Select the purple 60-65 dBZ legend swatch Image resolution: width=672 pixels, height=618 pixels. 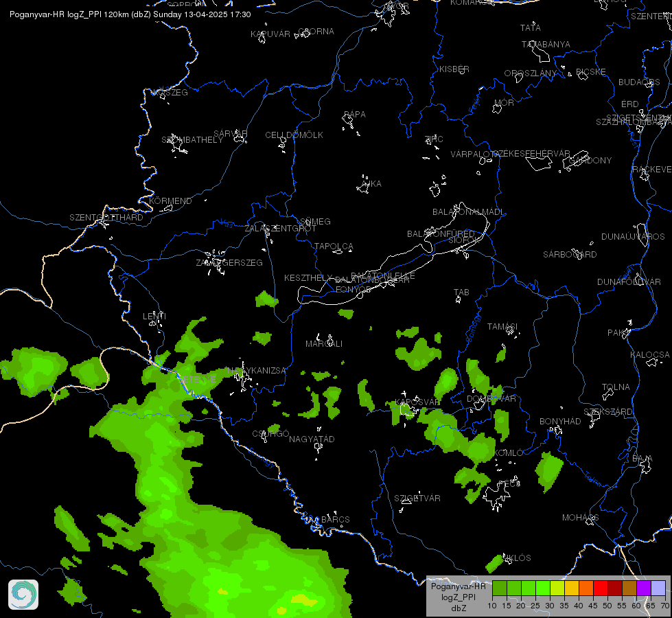pos(644,588)
